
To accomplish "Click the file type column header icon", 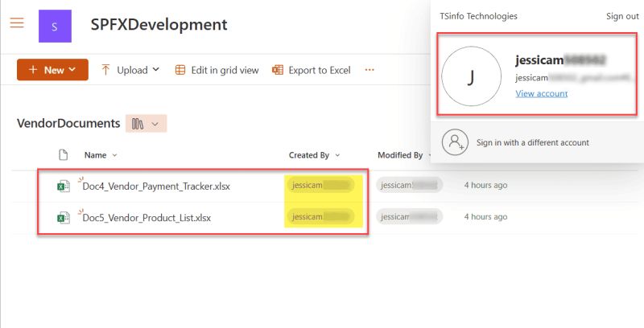I will point(64,155).
